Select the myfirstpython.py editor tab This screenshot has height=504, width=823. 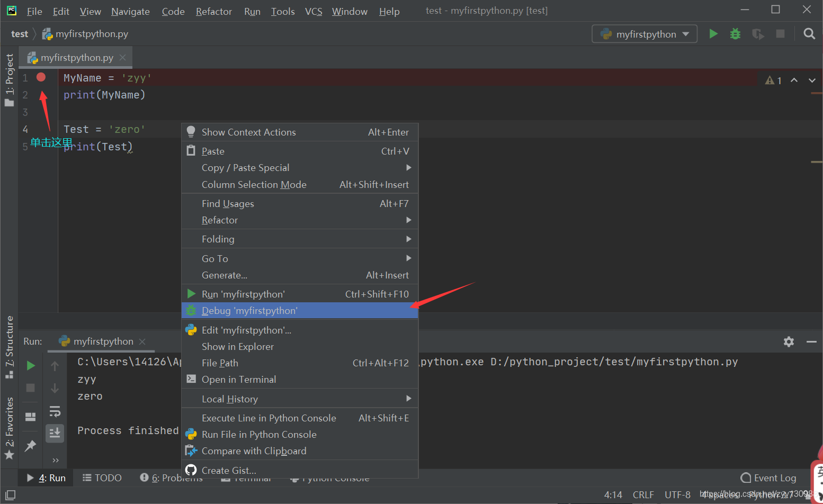coord(75,57)
